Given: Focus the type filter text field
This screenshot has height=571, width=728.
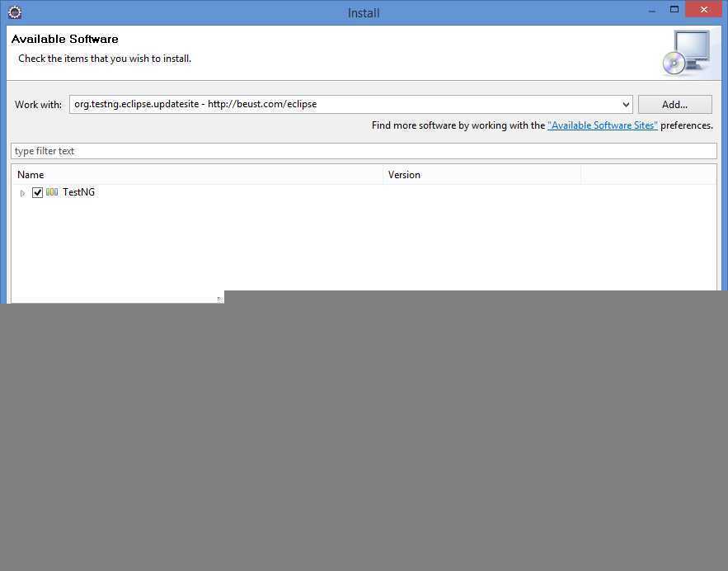Looking at the screenshot, I should point(364,151).
